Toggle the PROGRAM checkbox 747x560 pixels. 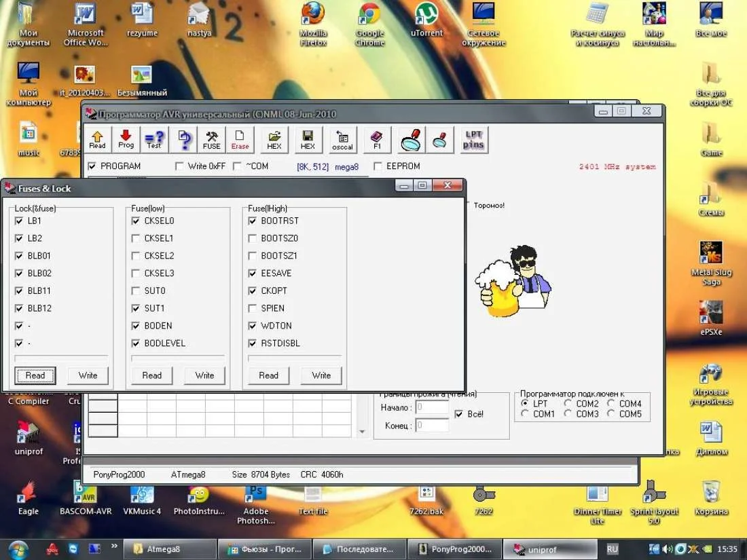(x=92, y=166)
